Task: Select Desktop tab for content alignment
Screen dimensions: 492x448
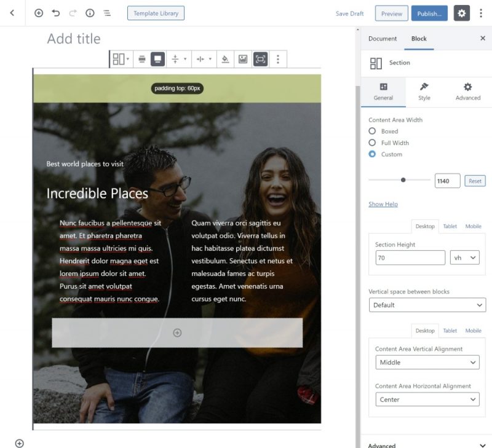Action: coord(425,331)
